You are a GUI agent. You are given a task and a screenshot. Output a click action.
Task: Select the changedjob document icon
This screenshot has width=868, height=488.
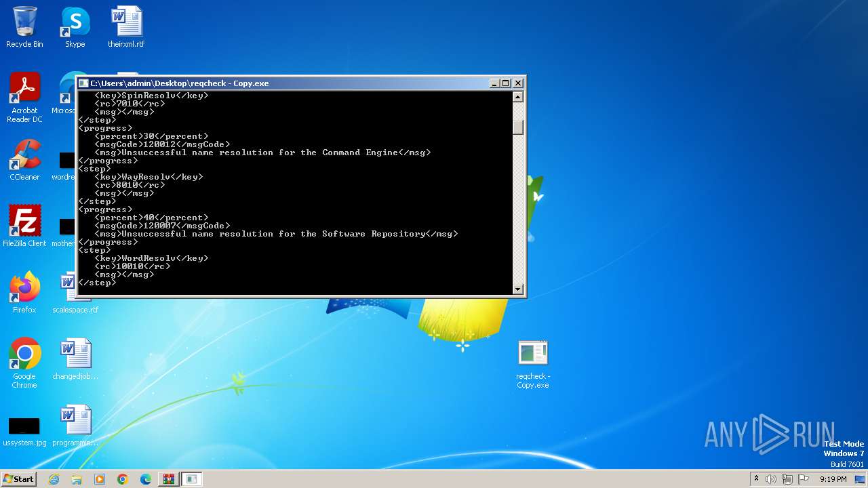(75, 359)
